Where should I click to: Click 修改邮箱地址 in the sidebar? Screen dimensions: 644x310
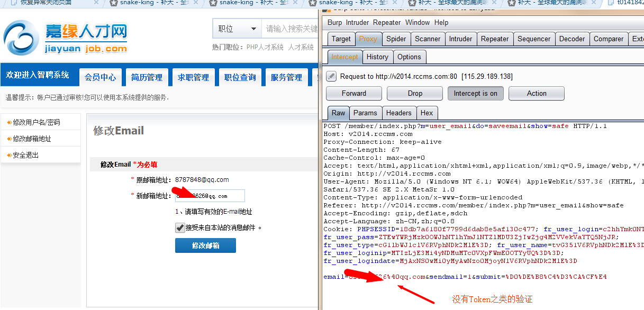tap(32, 139)
